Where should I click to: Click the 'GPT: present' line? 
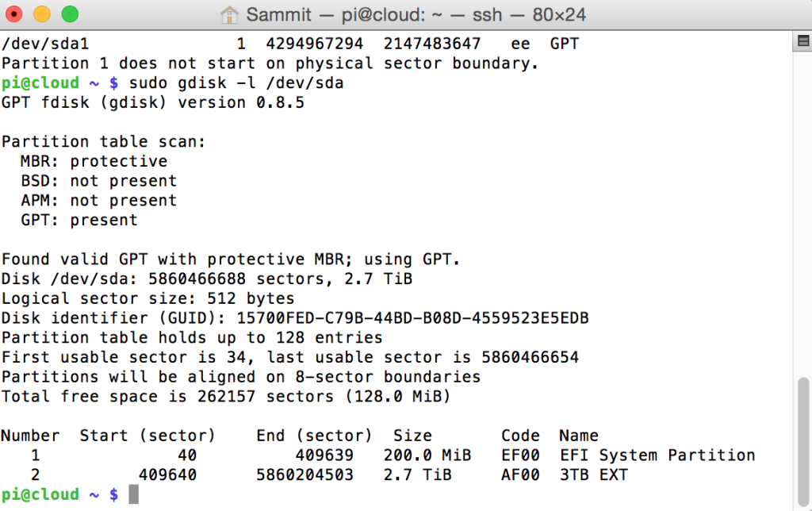(79, 221)
